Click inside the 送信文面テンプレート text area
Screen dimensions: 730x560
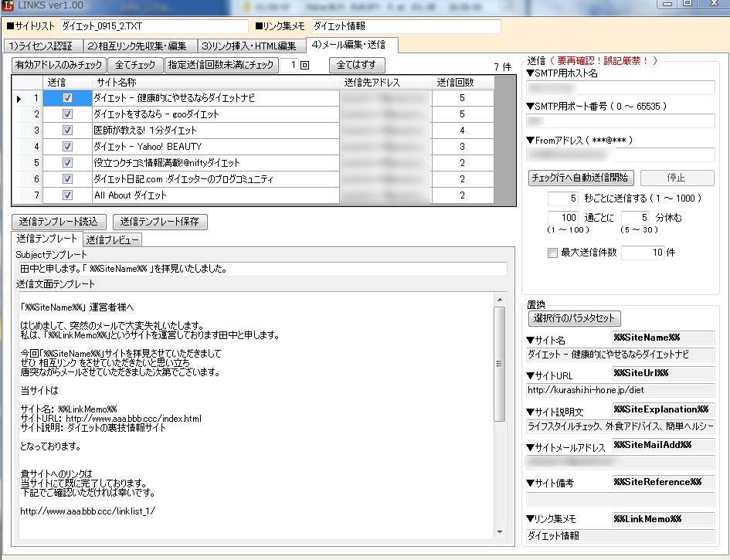(256, 416)
